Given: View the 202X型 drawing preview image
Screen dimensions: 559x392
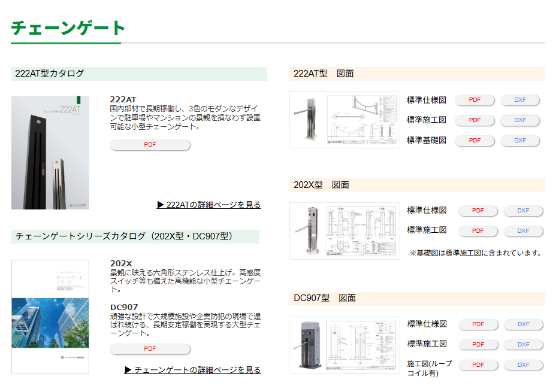Looking at the screenshot, I should pyautogui.click(x=345, y=231).
